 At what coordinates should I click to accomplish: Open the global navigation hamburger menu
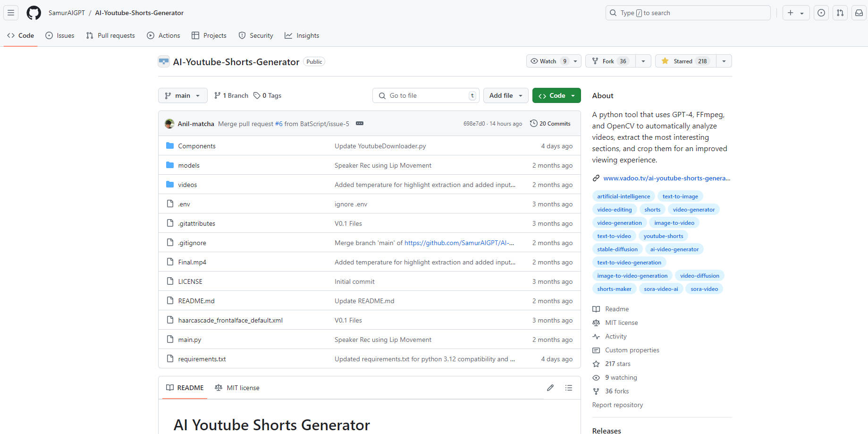point(10,13)
